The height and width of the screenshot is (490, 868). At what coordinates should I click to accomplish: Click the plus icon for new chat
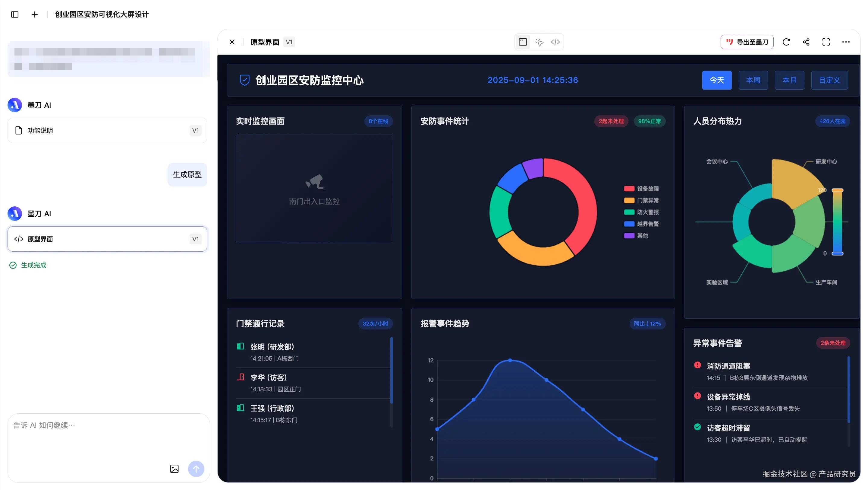pos(34,14)
